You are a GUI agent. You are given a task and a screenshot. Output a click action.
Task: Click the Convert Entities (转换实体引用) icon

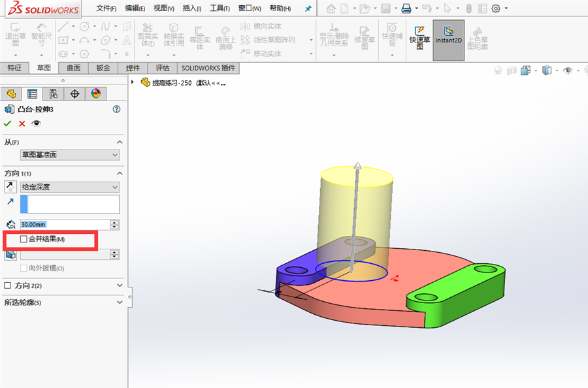174,35
